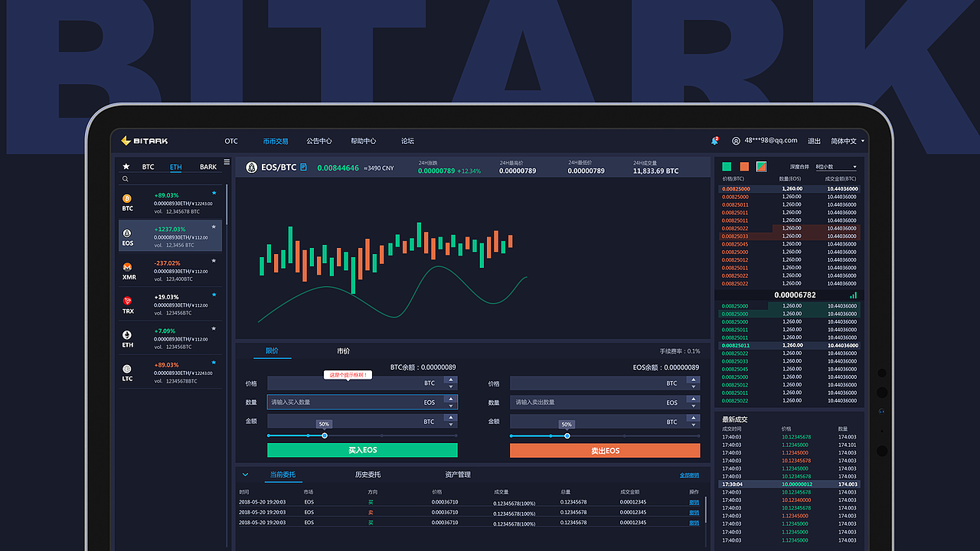Toggle favorite star on LTC row
The image size is (980, 551).
click(214, 362)
